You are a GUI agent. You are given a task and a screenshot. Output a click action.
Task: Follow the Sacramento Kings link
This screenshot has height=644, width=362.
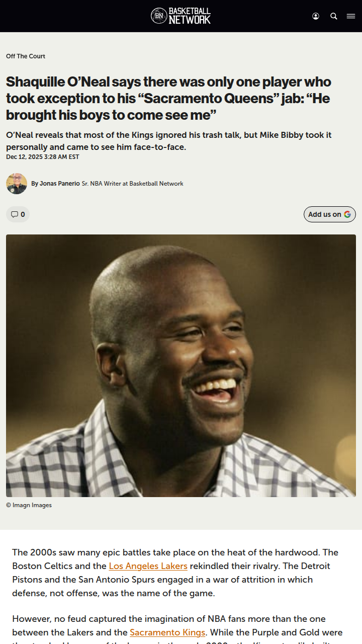tap(167, 632)
